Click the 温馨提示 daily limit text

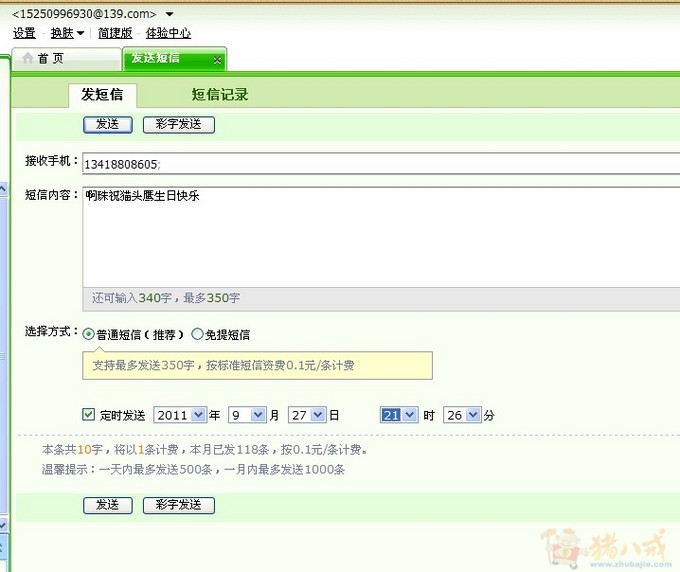(x=193, y=469)
